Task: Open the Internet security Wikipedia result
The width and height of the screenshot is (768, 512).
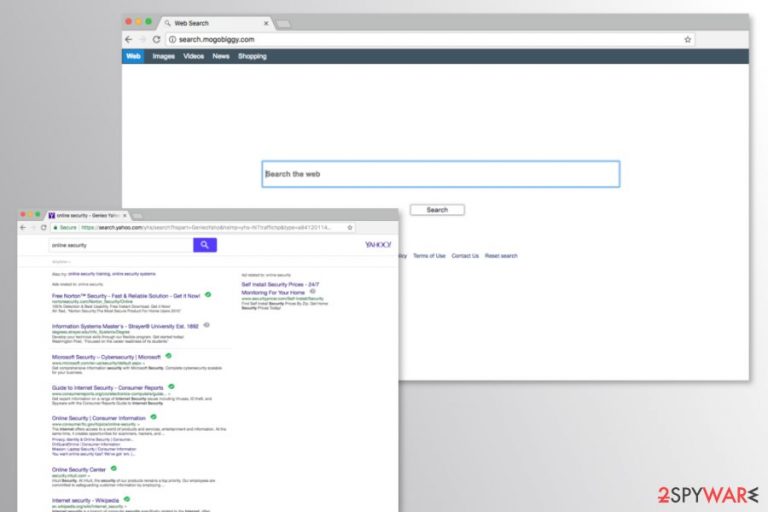Action: (86, 500)
